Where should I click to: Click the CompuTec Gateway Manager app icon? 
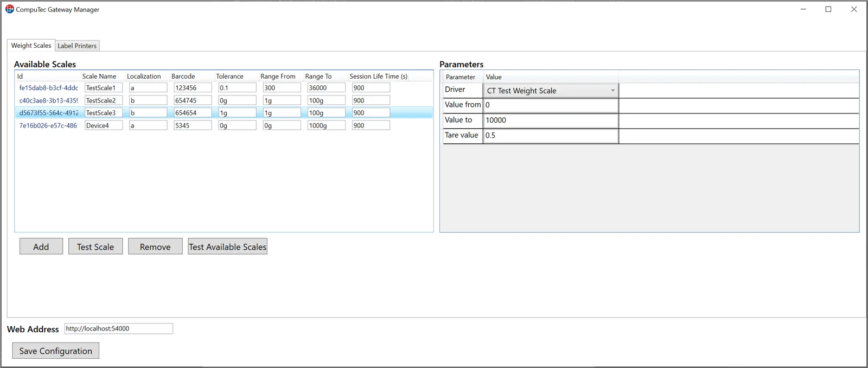pyautogui.click(x=10, y=9)
